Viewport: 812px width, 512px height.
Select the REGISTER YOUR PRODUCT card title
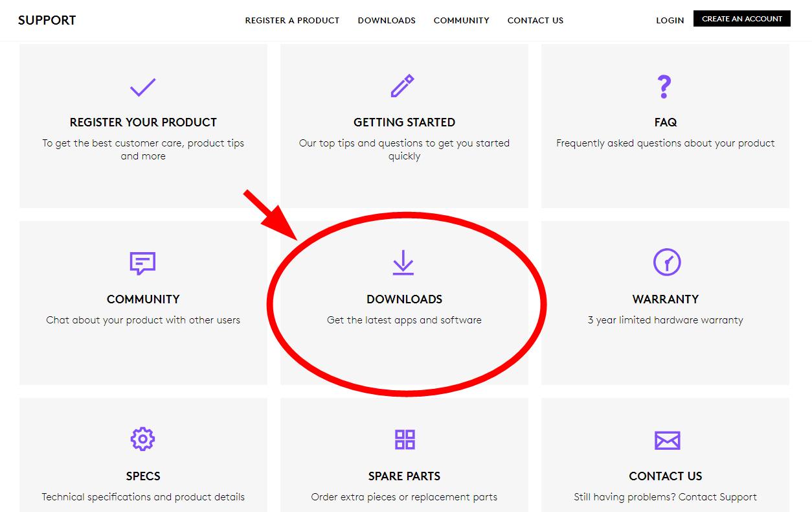143,122
